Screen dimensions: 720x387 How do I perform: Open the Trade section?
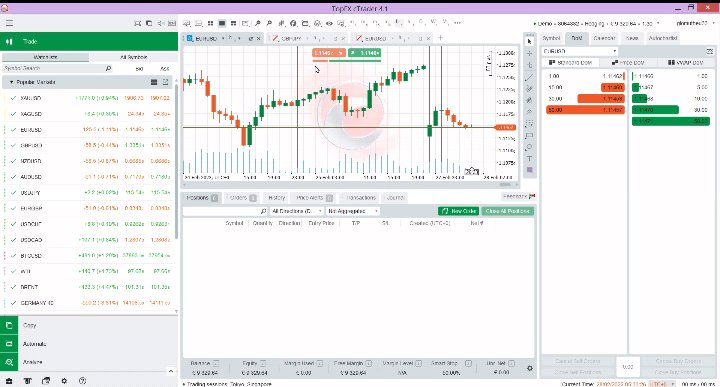(89, 41)
